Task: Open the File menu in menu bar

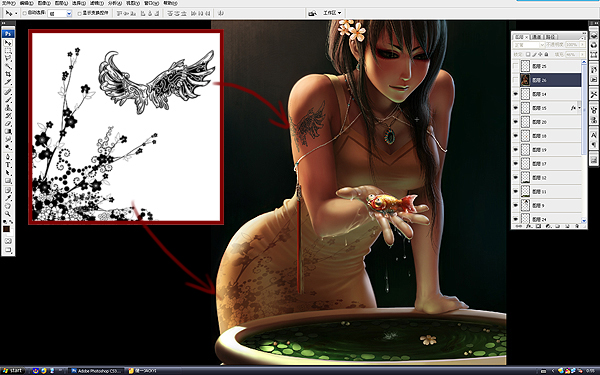Action: [8, 3]
